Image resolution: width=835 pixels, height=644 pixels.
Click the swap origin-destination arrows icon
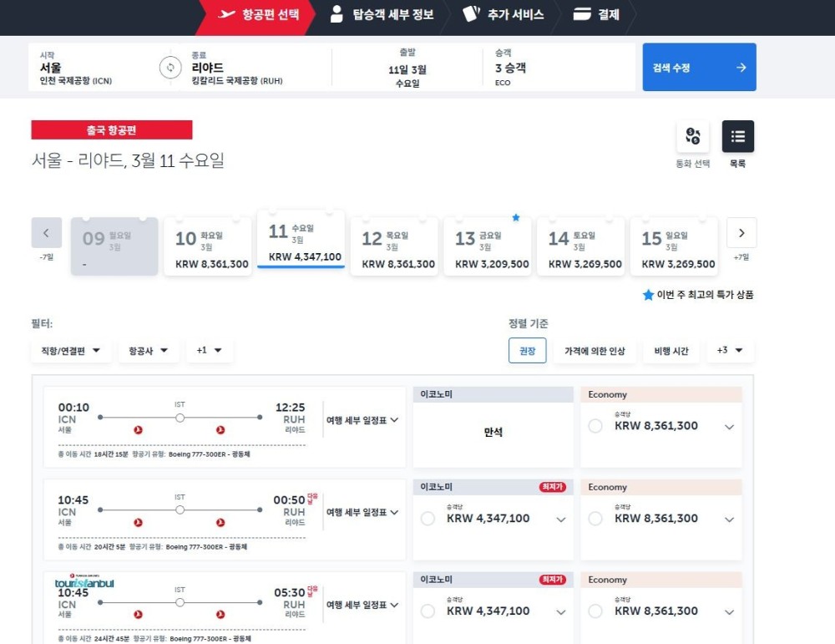170,68
